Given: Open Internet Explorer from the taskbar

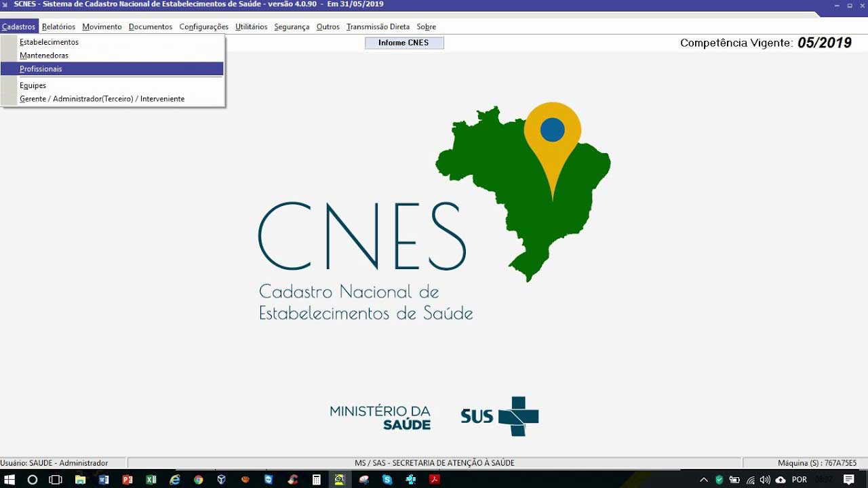Looking at the screenshot, I should click(x=175, y=480).
